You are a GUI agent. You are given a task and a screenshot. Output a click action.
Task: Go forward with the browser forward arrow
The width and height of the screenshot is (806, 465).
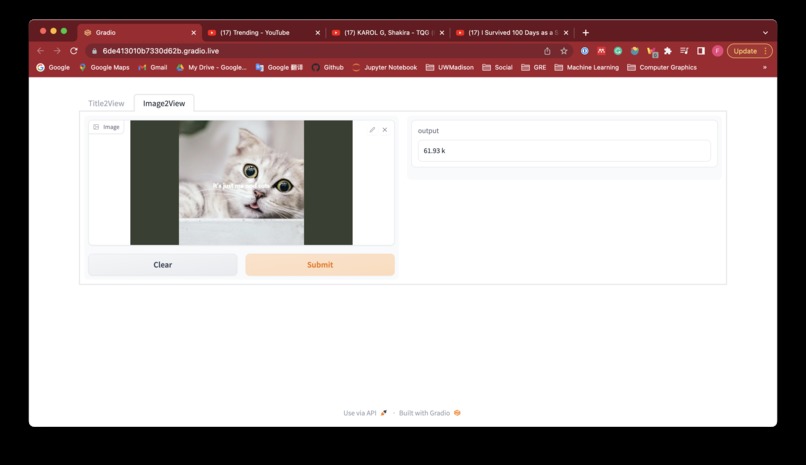(57, 51)
